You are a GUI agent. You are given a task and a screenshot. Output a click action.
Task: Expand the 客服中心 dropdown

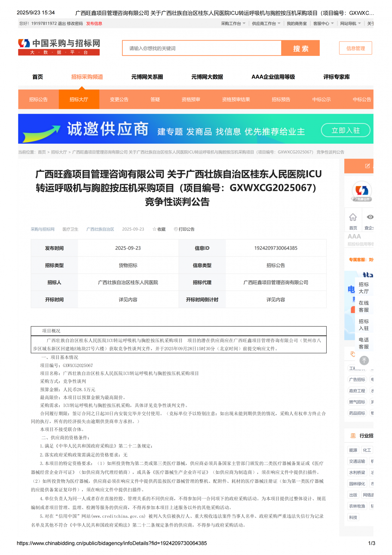[x=323, y=24]
